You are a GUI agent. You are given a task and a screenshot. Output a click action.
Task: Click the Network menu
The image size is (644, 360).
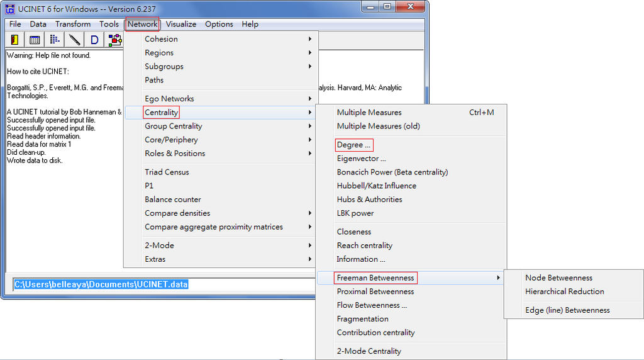[142, 25]
